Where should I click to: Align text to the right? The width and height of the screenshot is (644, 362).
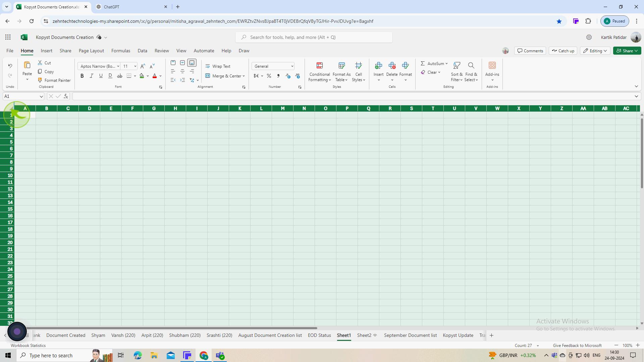point(192,71)
